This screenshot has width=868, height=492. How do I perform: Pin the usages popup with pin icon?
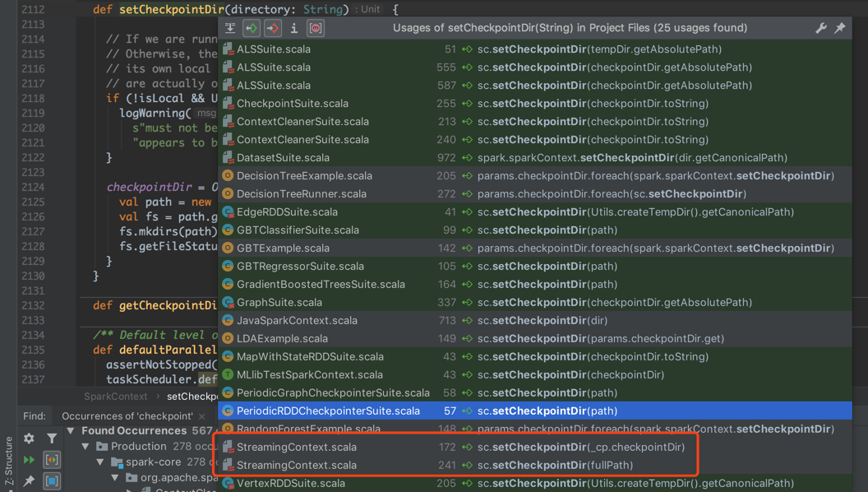[840, 28]
